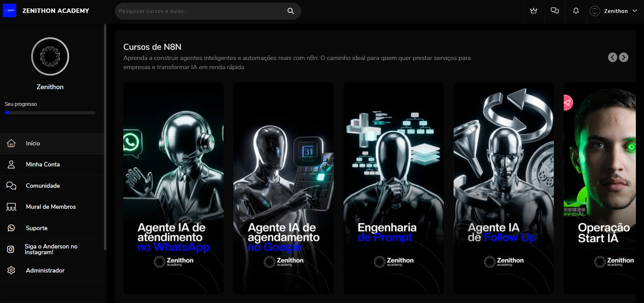
Task: Click the Comunidade speech bubbles icon
Action: [11, 186]
